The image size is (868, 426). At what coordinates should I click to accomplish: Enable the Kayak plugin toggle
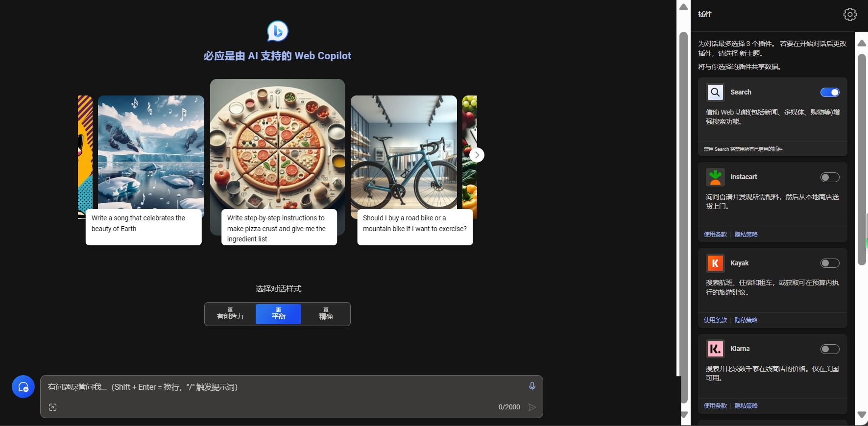click(830, 263)
